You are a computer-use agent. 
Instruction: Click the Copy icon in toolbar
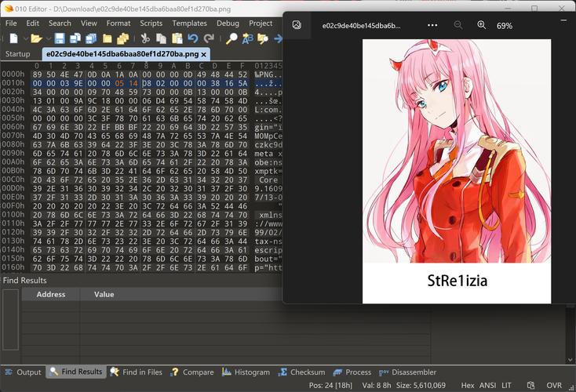[161, 38]
